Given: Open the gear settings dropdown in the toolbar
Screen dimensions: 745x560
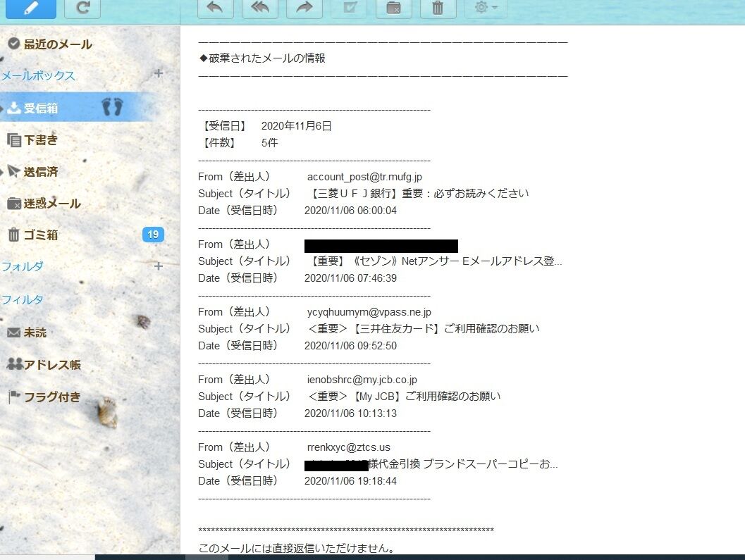Looking at the screenshot, I should 486,8.
